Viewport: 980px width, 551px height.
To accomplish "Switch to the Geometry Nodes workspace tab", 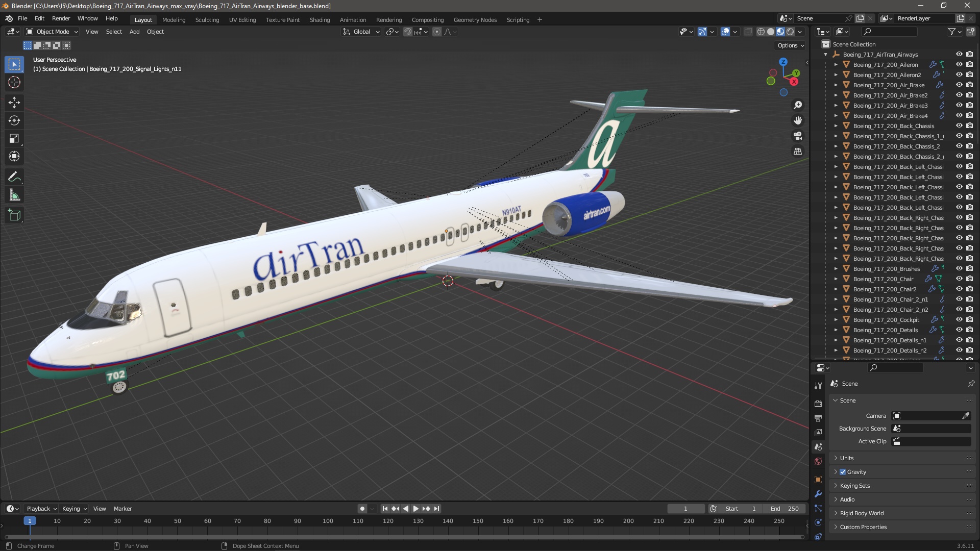I will 475,20.
